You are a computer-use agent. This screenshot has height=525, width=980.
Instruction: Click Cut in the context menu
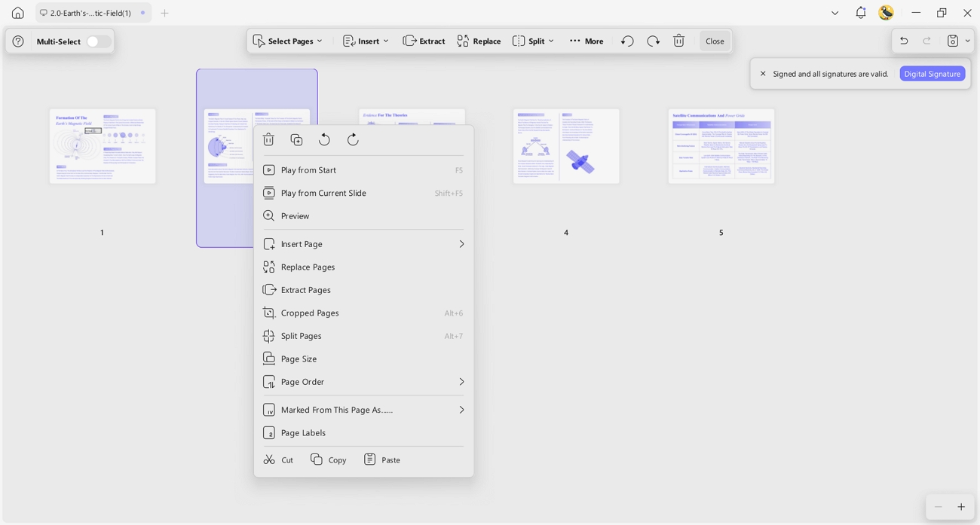[278, 459]
